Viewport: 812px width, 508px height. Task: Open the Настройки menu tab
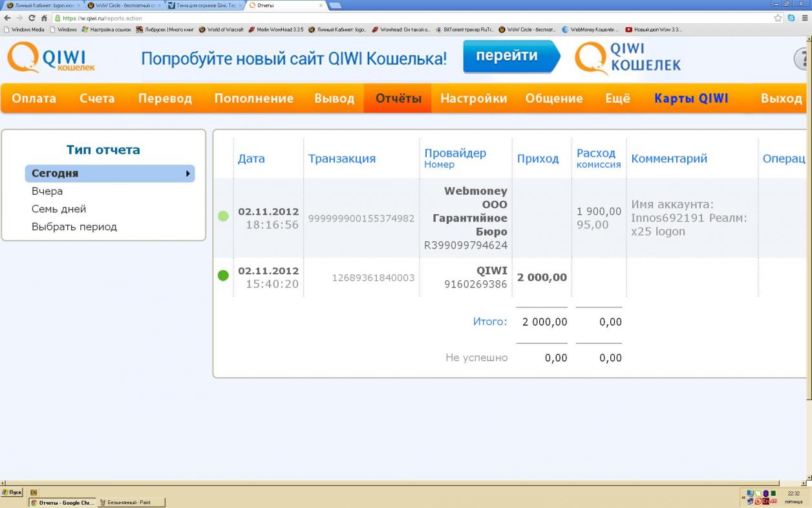click(473, 98)
